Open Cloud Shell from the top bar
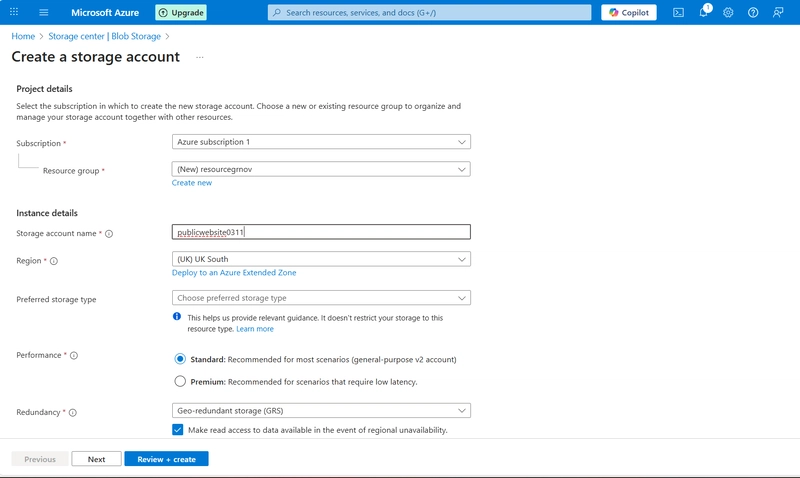The width and height of the screenshot is (800, 478). tap(678, 13)
